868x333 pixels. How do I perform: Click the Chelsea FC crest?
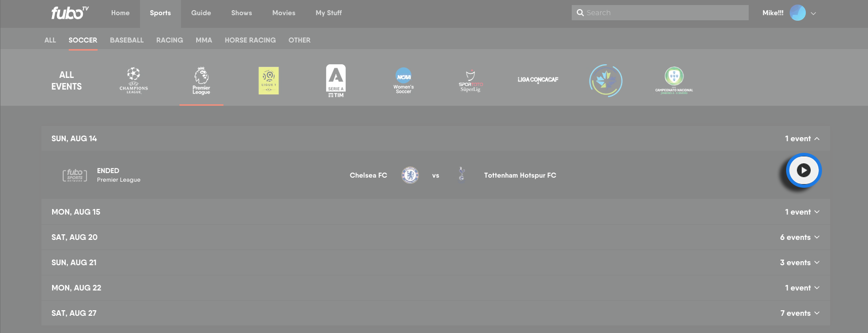pyautogui.click(x=410, y=175)
